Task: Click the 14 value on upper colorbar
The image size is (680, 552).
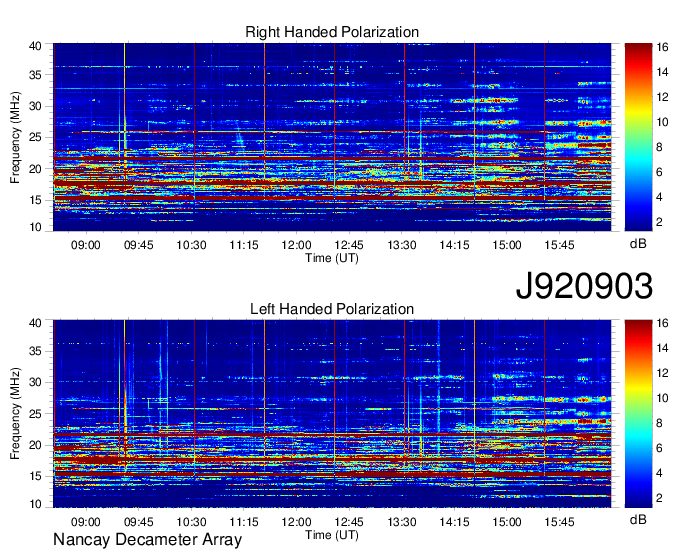Action: pos(662,72)
